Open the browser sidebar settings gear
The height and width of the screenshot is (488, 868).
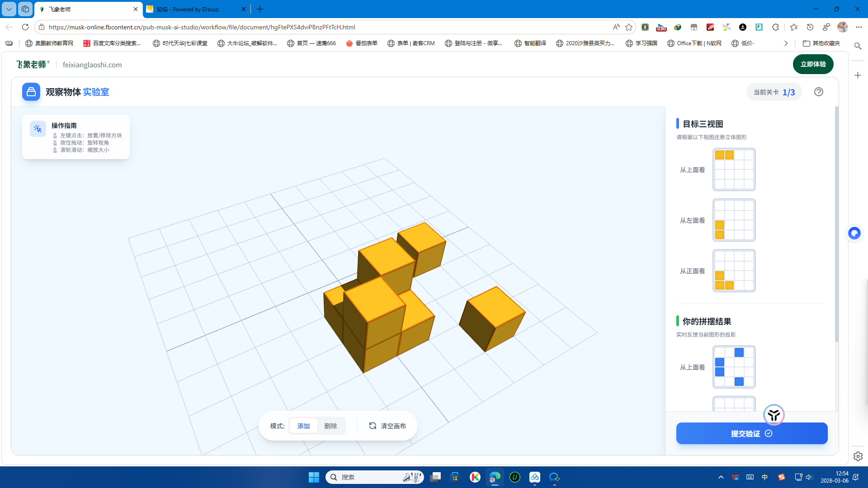[x=858, y=456]
